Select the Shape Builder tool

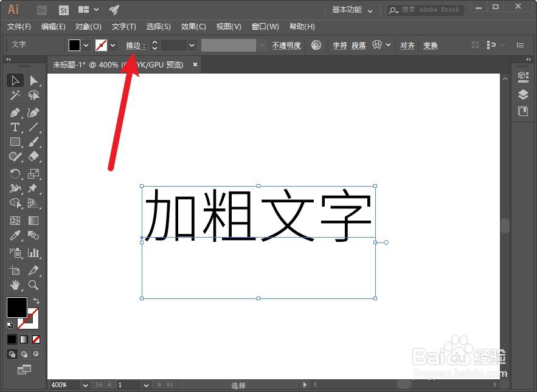pos(15,203)
